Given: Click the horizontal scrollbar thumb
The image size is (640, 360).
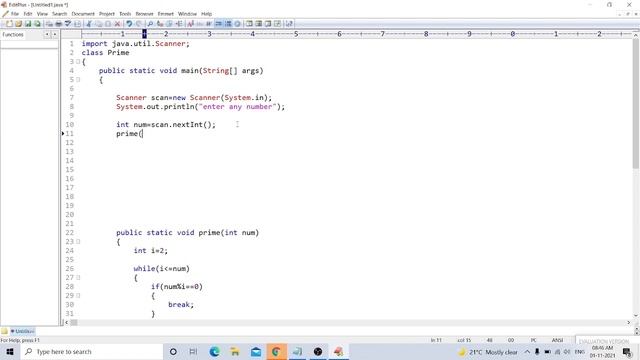Looking at the screenshot, I should point(73,322).
